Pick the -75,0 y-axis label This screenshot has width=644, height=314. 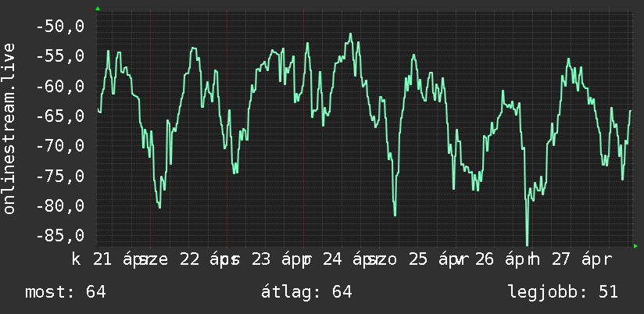[x=60, y=176]
